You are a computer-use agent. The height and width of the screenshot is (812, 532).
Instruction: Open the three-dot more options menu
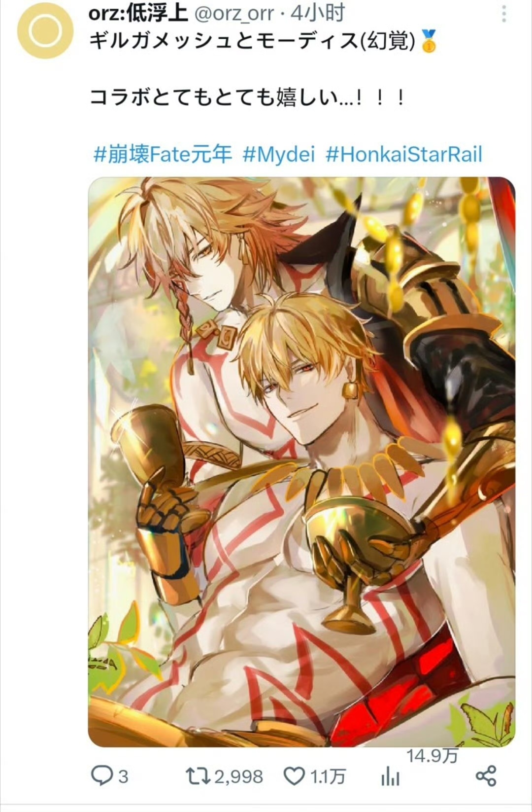(x=503, y=15)
